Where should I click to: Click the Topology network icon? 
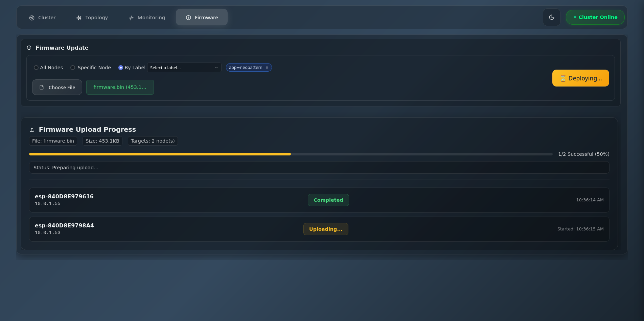pyautogui.click(x=79, y=17)
